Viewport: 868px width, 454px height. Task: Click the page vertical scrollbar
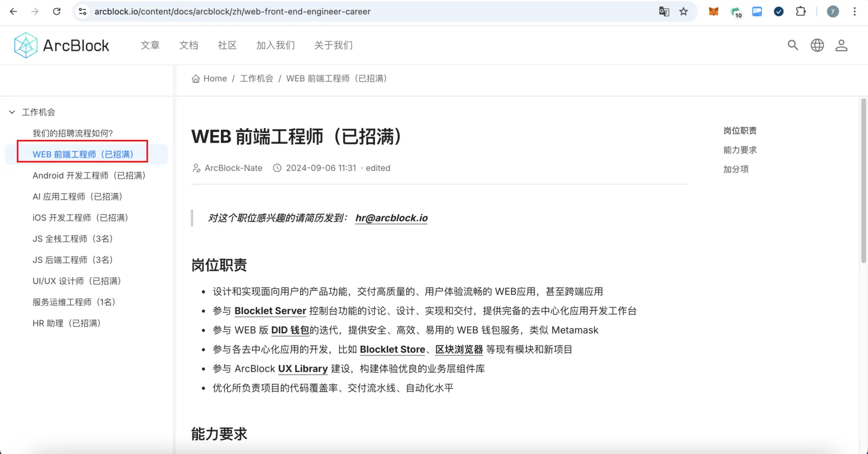[863, 181]
